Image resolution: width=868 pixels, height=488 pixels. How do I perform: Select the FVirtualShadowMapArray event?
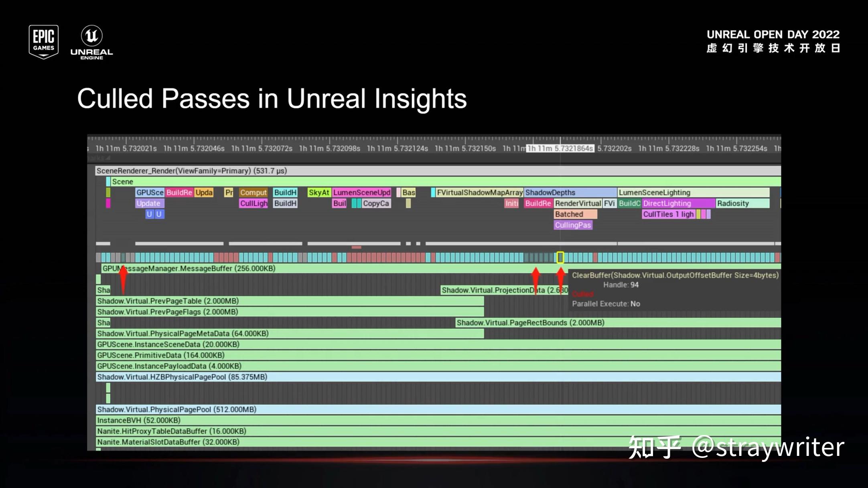tap(479, 193)
